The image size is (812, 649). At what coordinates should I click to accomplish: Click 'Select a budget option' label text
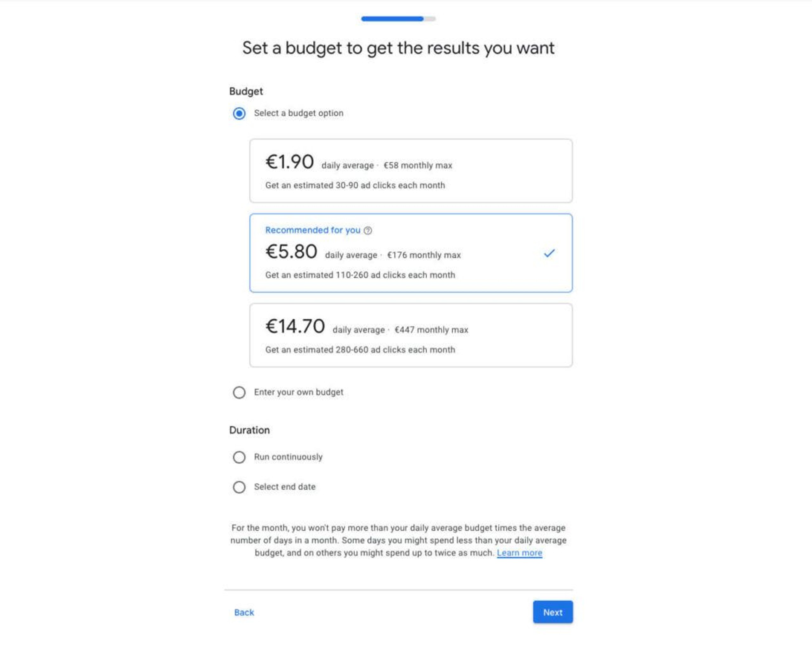[299, 113]
